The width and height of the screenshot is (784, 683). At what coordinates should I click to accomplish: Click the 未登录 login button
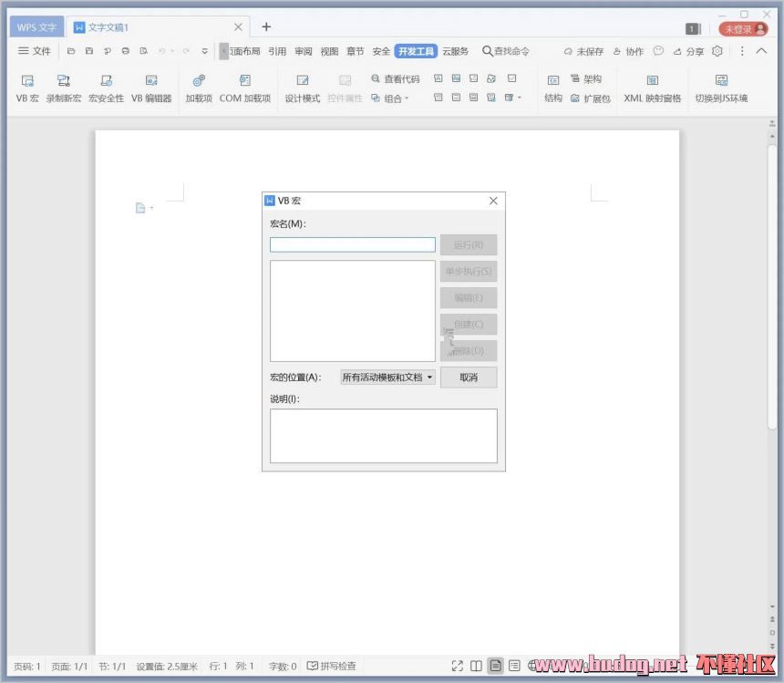click(x=744, y=29)
